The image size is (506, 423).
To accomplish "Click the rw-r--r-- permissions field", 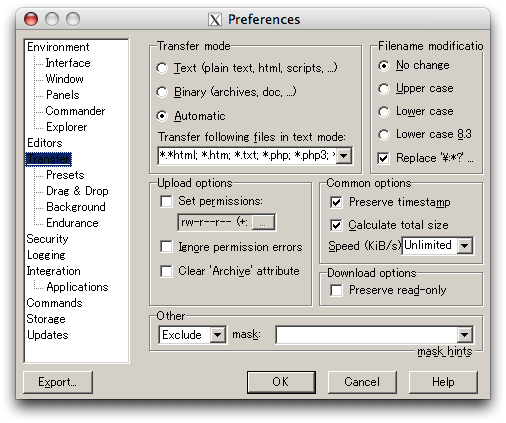I will coord(215,222).
